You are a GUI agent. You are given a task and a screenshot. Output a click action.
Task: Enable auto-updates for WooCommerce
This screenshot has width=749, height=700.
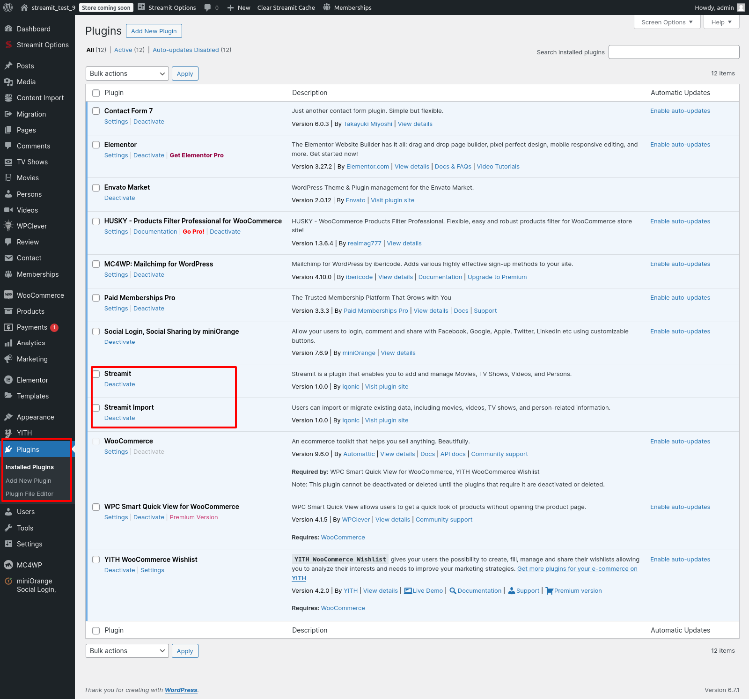(680, 442)
